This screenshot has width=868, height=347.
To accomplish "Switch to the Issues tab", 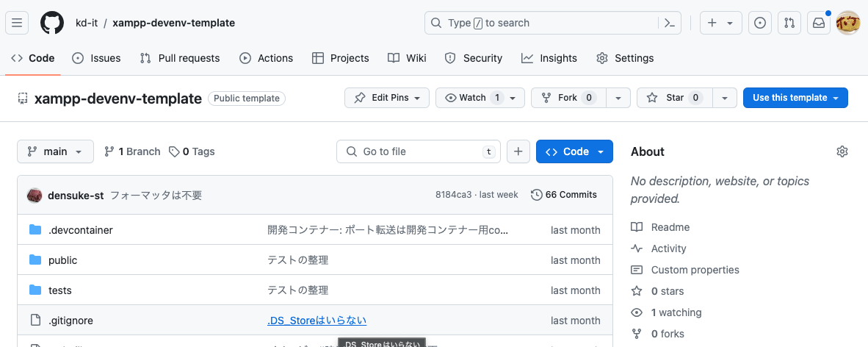I will 96,58.
